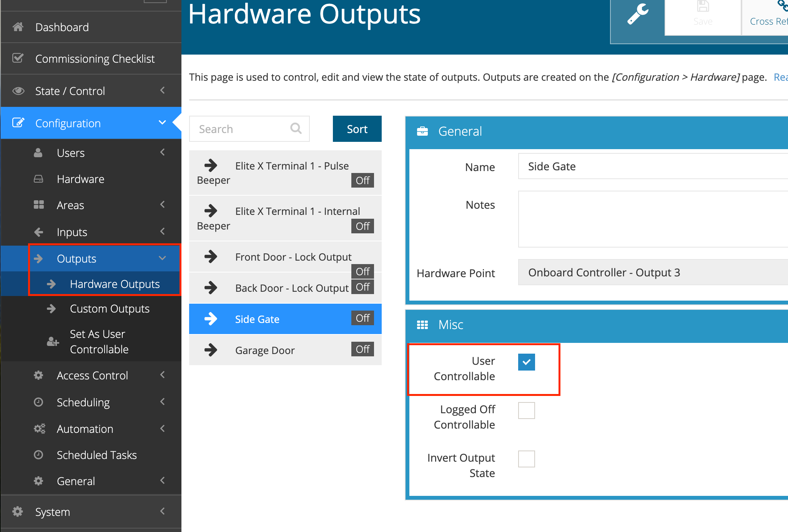The width and height of the screenshot is (788, 532).
Task: Uncheck the User Controllable checkbox
Action: (526, 362)
